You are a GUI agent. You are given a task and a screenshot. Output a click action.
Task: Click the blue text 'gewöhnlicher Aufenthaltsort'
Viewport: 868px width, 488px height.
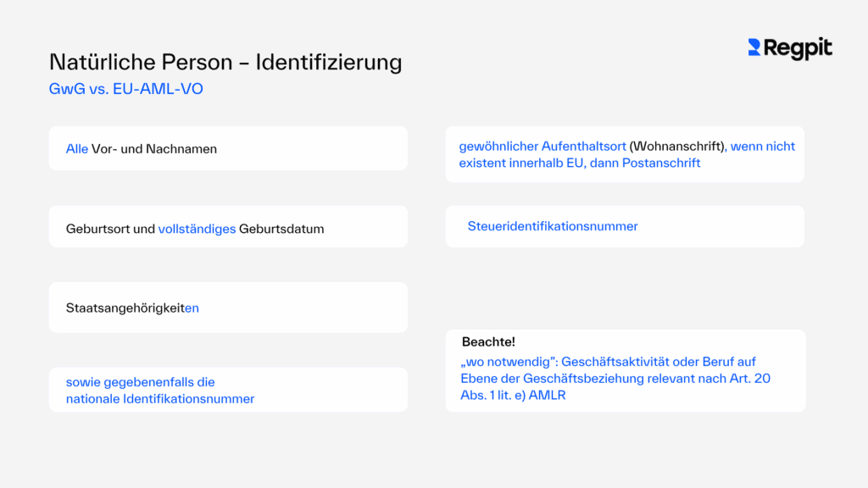pos(542,147)
